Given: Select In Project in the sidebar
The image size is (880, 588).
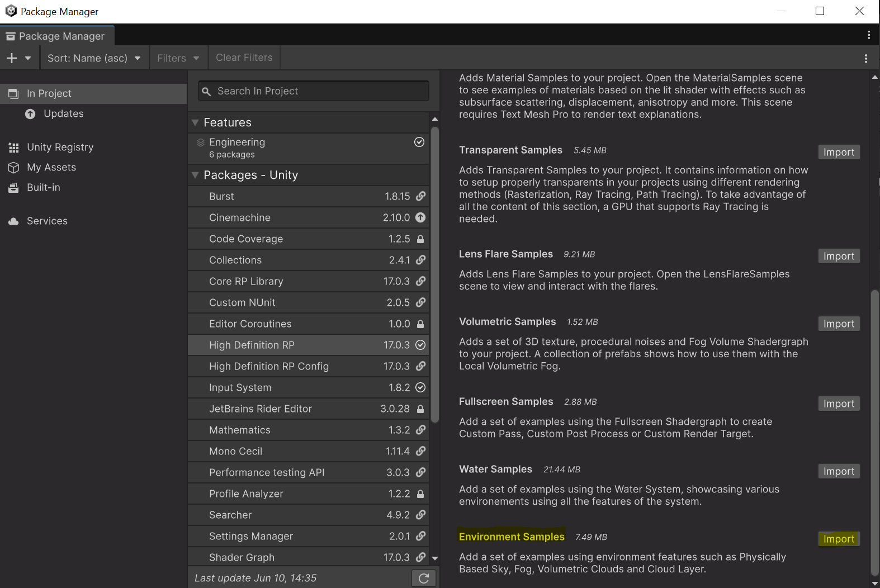Looking at the screenshot, I should tap(93, 93).
